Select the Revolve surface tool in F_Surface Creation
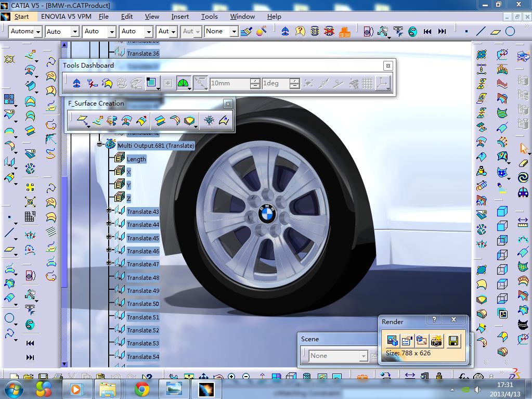This screenshot has width=532, height=399. tap(112, 121)
